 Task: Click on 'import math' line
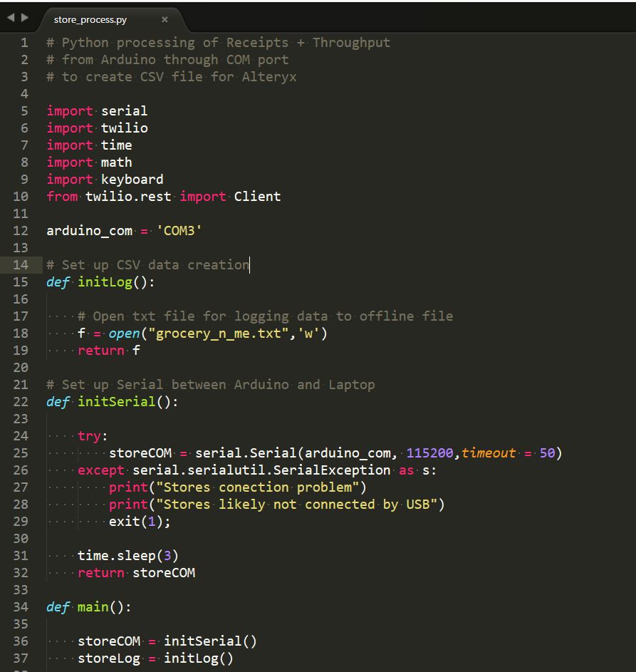click(x=89, y=162)
